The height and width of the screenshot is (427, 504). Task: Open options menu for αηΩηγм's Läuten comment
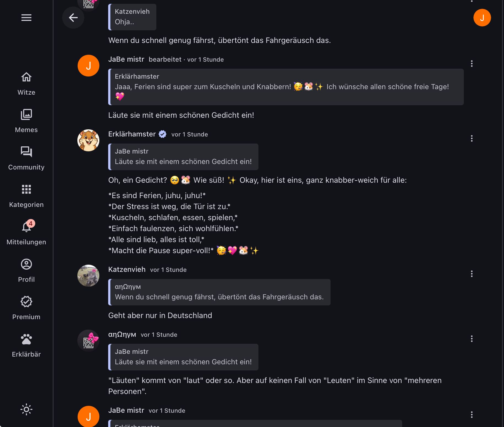pyautogui.click(x=472, y=339)
